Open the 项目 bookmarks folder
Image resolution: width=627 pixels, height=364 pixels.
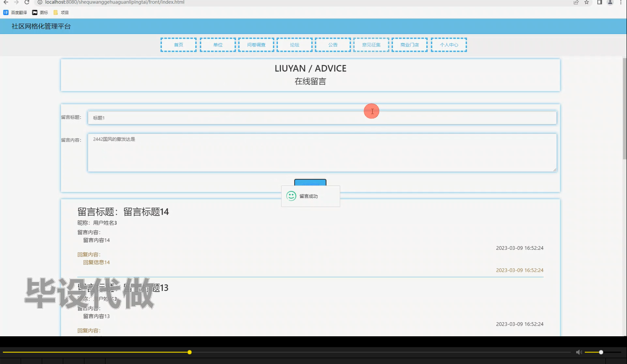coord(61,12)
